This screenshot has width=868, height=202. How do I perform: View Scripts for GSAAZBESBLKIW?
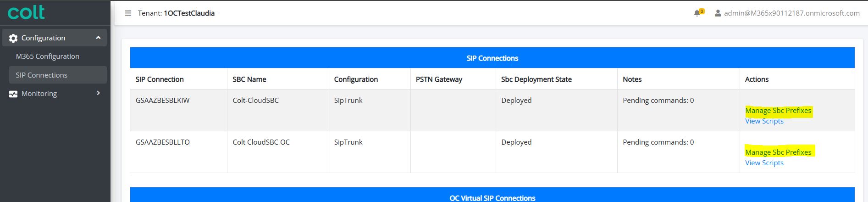pos(764,121)
